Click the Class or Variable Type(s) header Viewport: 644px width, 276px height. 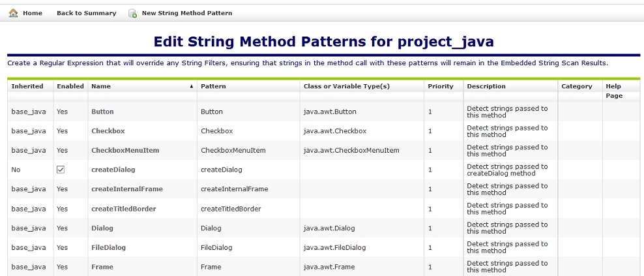346,86
